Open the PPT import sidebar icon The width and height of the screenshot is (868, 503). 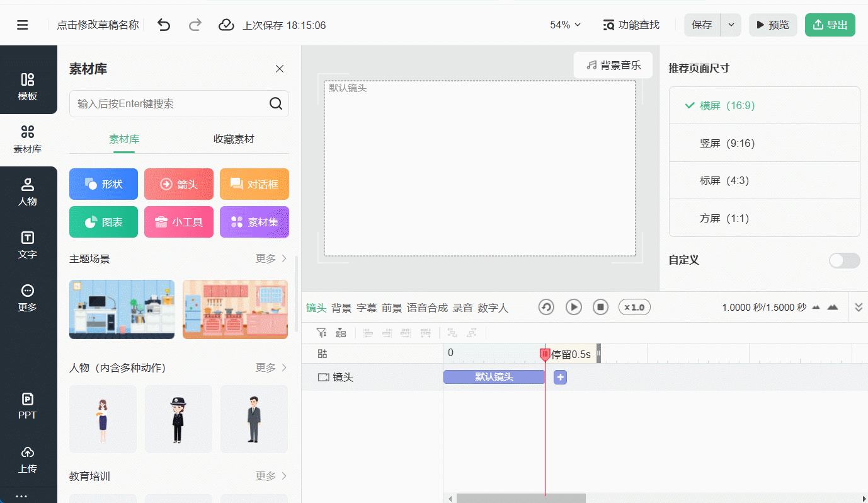(x=28, y=406)
